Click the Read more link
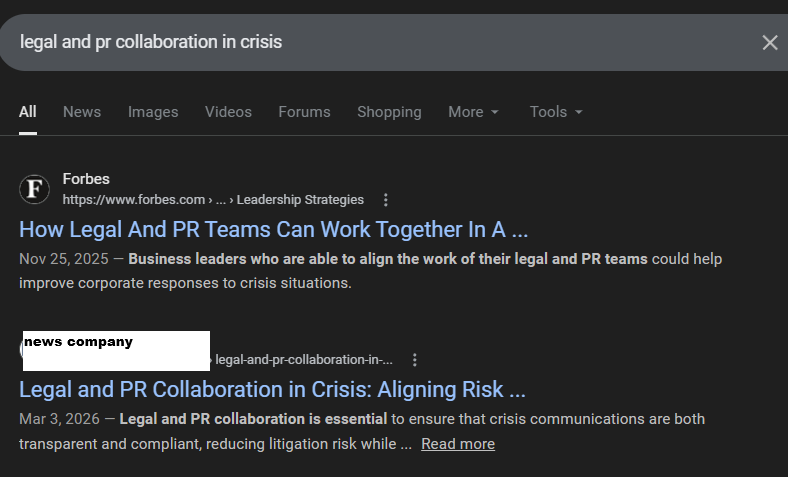 [457, 444]
